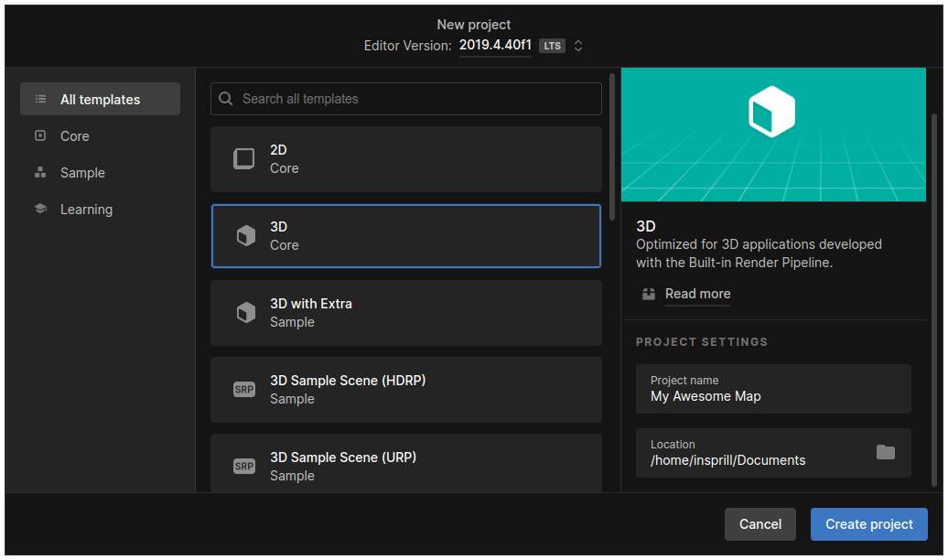Click the 2D template square icon
The height and width of the screenshot is (560, 948).
244,159
